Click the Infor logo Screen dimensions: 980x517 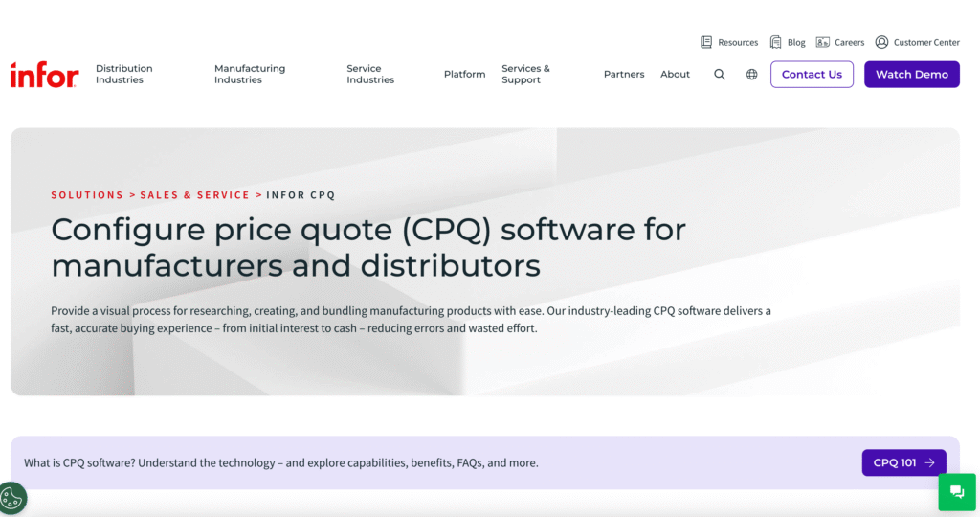pos(44,75)
